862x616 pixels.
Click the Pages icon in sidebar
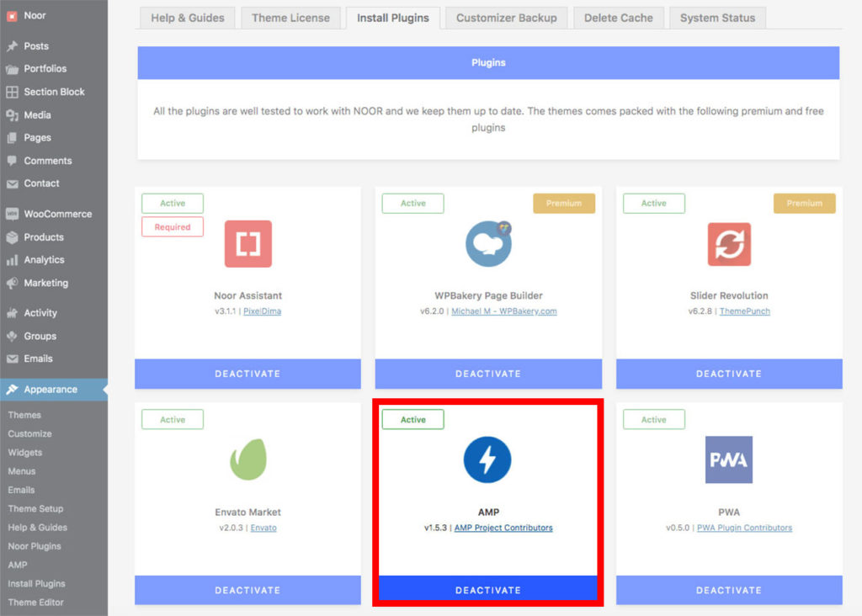[12, 138]
